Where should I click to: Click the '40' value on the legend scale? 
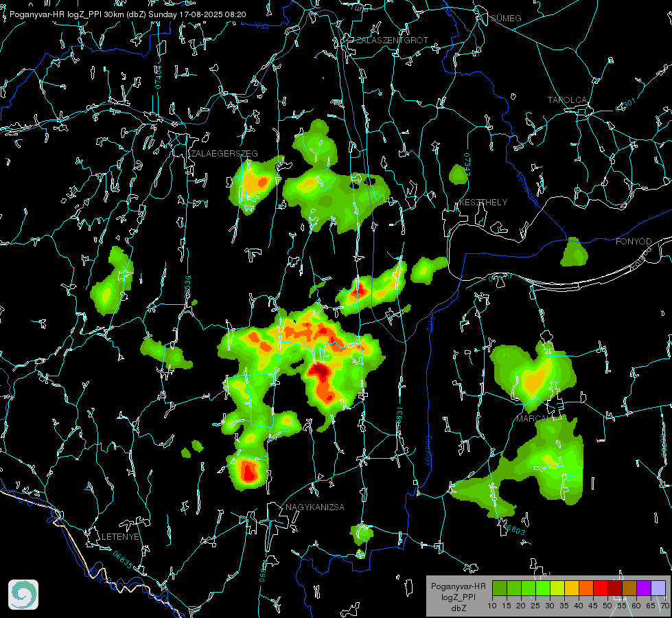[579, 606]
